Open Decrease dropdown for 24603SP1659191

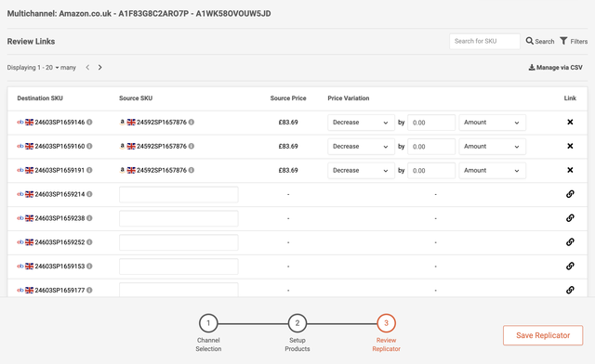point(361,170)
